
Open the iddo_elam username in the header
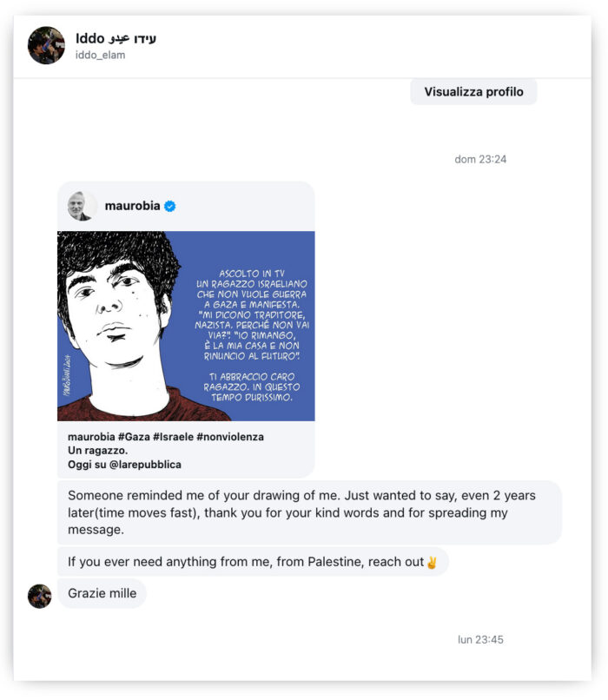coord(100,55)
